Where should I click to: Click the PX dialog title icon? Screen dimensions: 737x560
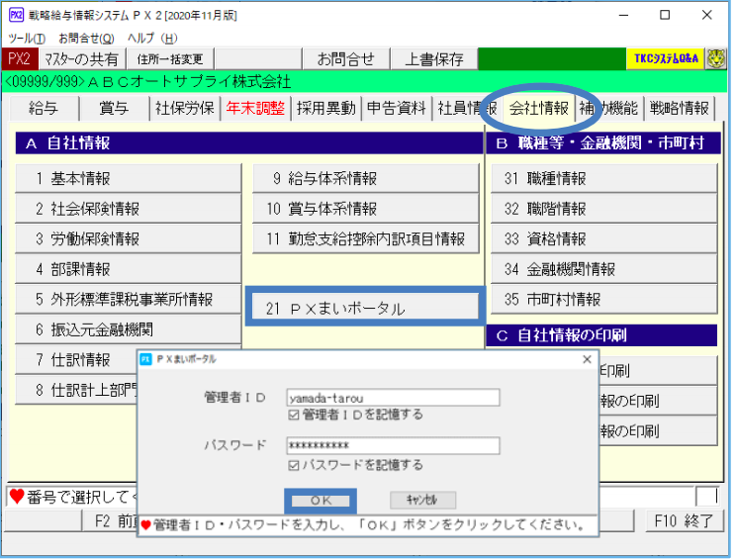pos(146,360)
